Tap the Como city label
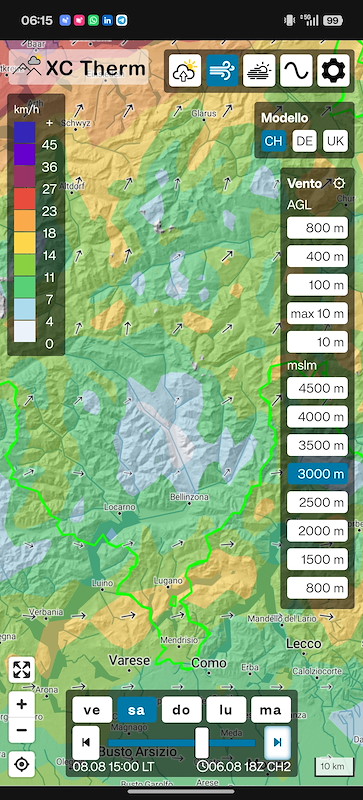The height and width of the screenshot is (800, 363). (x=209, y=663)
